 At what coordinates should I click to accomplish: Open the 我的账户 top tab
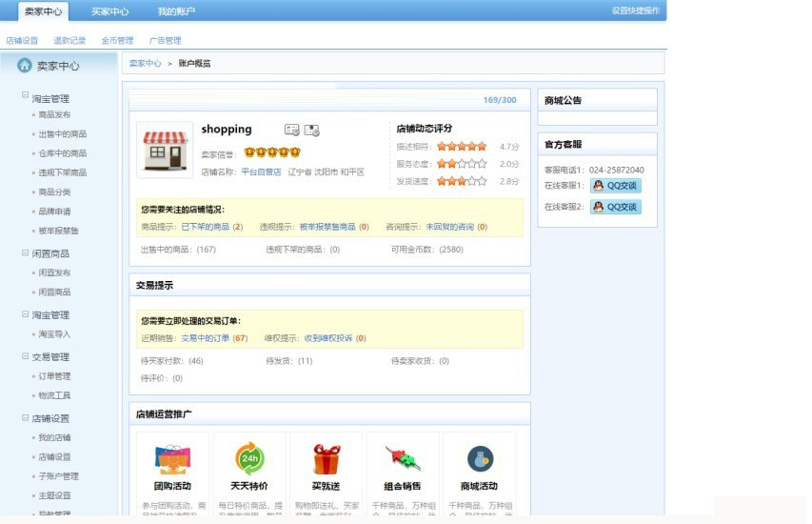176,11
